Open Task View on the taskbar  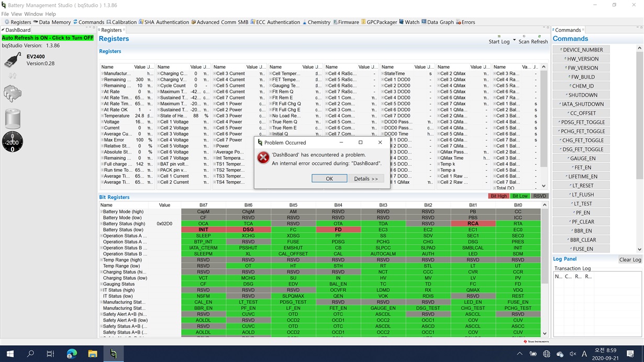50,354
